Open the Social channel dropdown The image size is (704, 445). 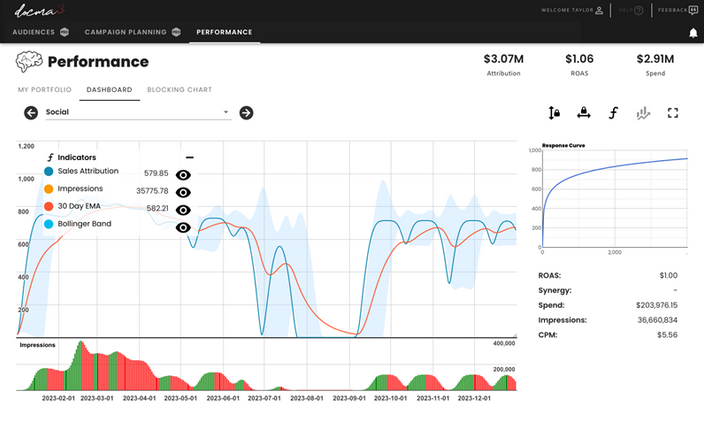pyautogui.click(x=138, y=112)
